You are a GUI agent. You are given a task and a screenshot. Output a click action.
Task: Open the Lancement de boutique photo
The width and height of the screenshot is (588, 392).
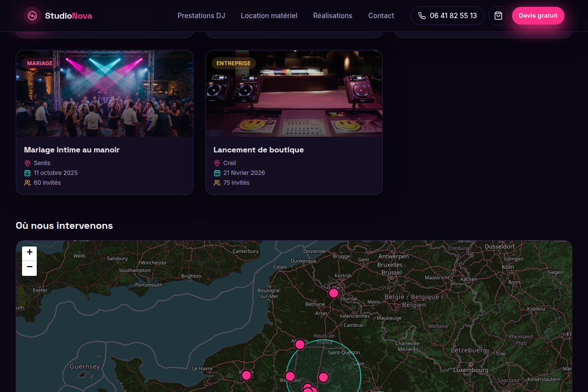pos(294,94)
